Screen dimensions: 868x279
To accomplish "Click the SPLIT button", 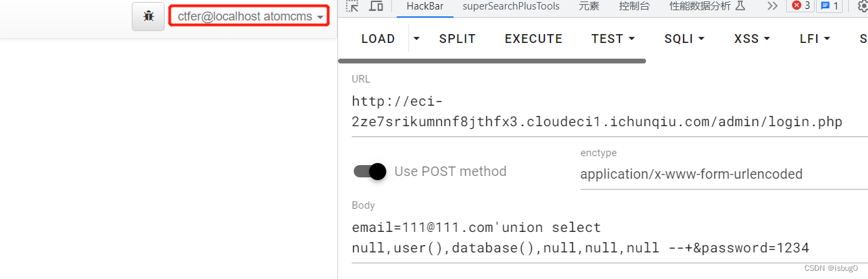I will 458,39.
